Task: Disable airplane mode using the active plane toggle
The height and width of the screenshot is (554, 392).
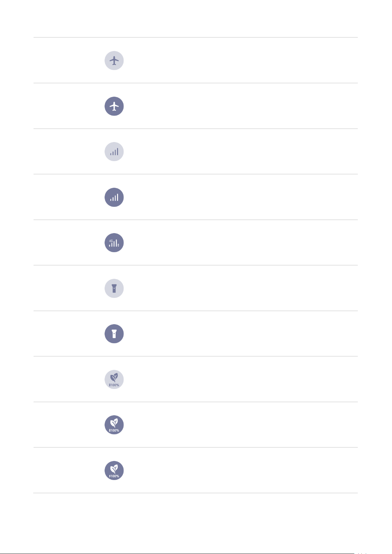Action: 114,106
